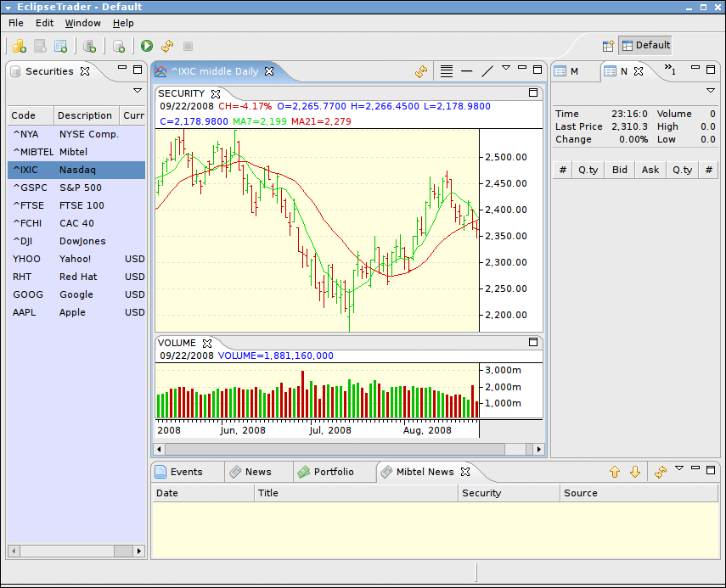
Task: Click the chart view refresh arrows icon
Action: [421, 71]
